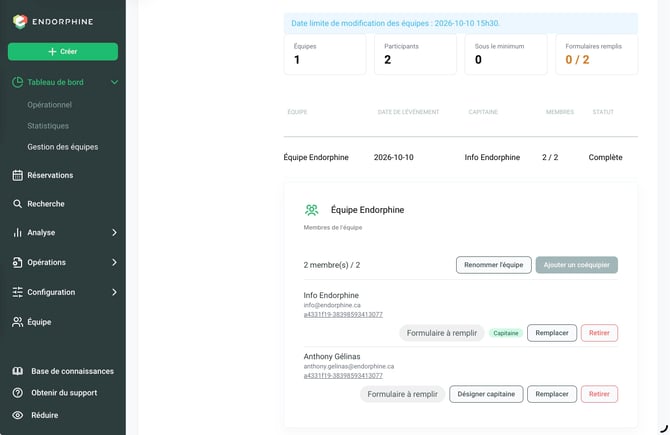Click Formulaire à remplir for Anthony Gélinas
The image size is (670, 435).
(x=402, y=394)
